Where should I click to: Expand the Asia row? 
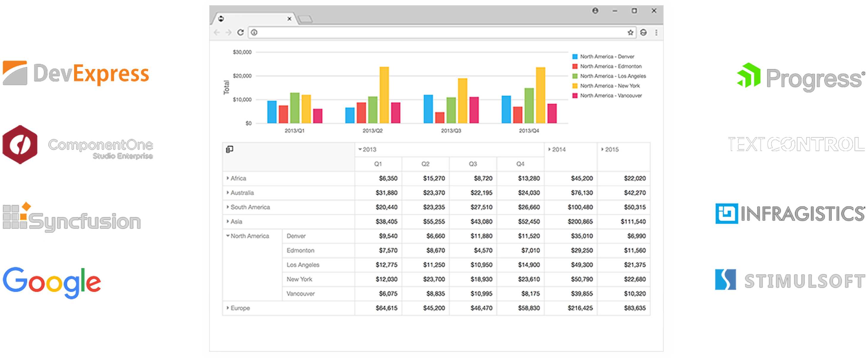point(227,222)
